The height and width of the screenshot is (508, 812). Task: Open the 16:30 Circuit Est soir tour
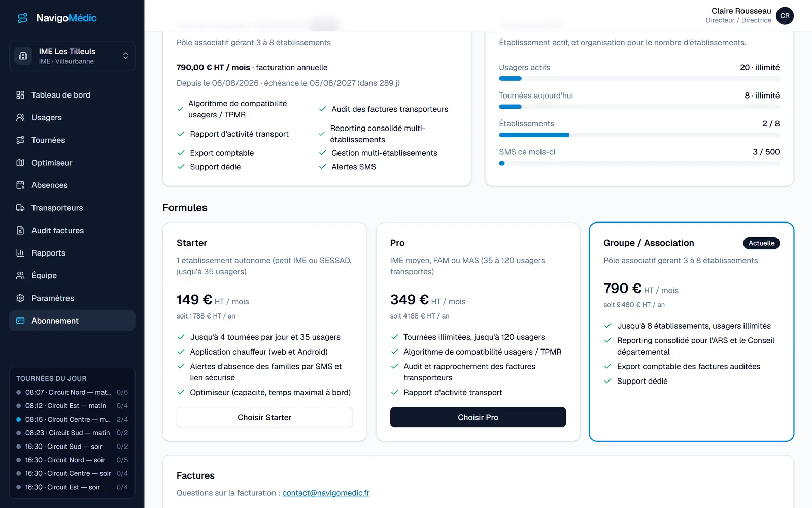pos(72,487)
